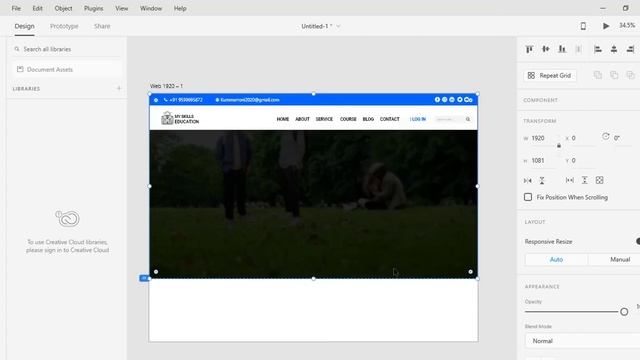The width and height of the screenshot is (640, 360).
Task: Open the Edit menu
Action: coord(38,8)
